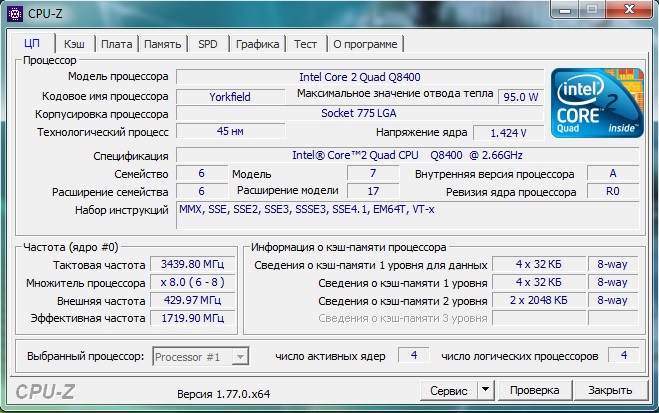Viewport: 659px width, 413px height.
Task: Switch to the Графика tab
Action: tap(258, 44)
